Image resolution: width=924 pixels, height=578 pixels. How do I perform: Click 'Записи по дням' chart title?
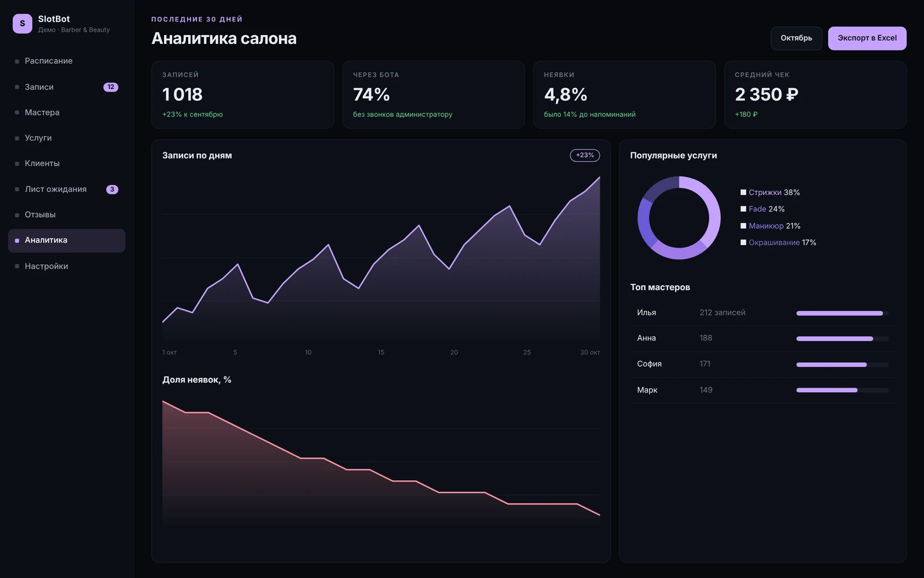tap(197, 155)
